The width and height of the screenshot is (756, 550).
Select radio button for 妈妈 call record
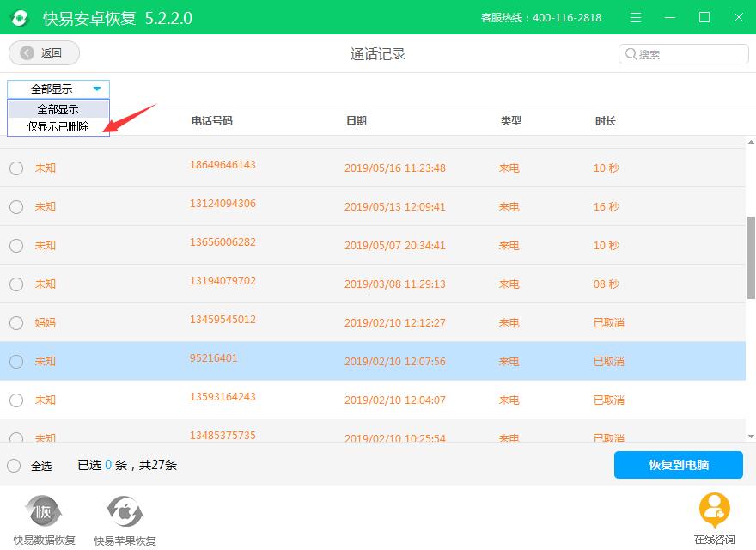(x=16, y=323)
